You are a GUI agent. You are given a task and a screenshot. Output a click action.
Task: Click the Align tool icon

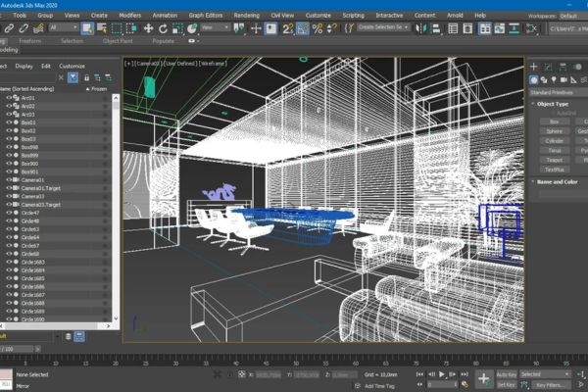pos(436,28)
